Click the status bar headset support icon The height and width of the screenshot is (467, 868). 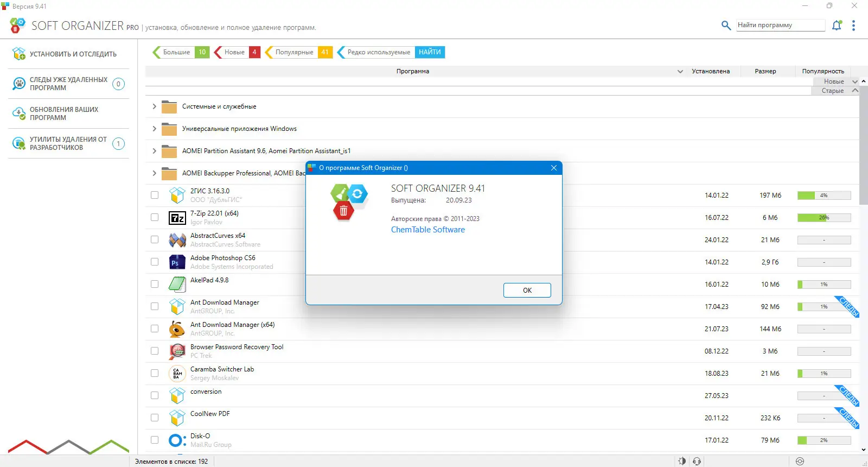(697, 461)
